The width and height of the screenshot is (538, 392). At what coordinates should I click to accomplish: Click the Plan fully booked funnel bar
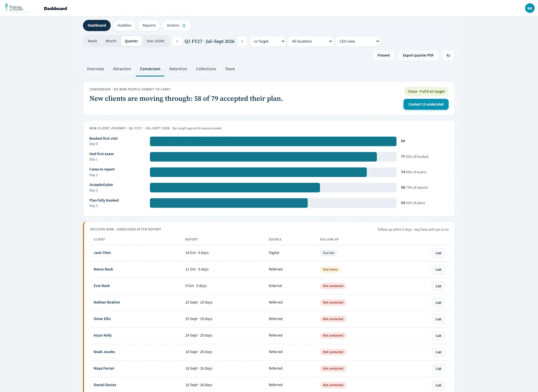[x=229, y=203]
